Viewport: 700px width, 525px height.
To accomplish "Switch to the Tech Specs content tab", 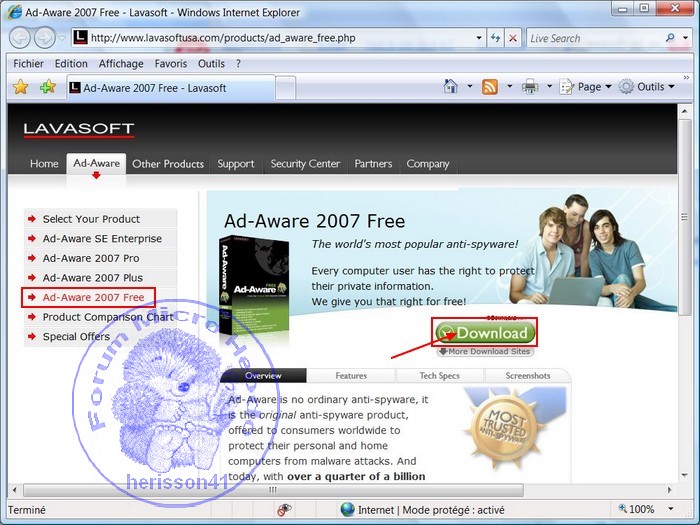I will point(439,376).
